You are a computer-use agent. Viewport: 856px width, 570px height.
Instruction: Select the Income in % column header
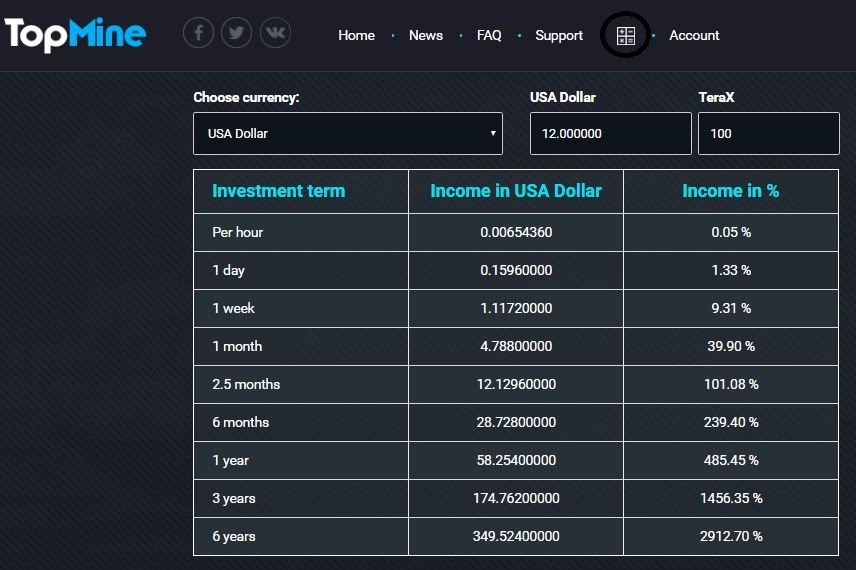pos(730,191)
